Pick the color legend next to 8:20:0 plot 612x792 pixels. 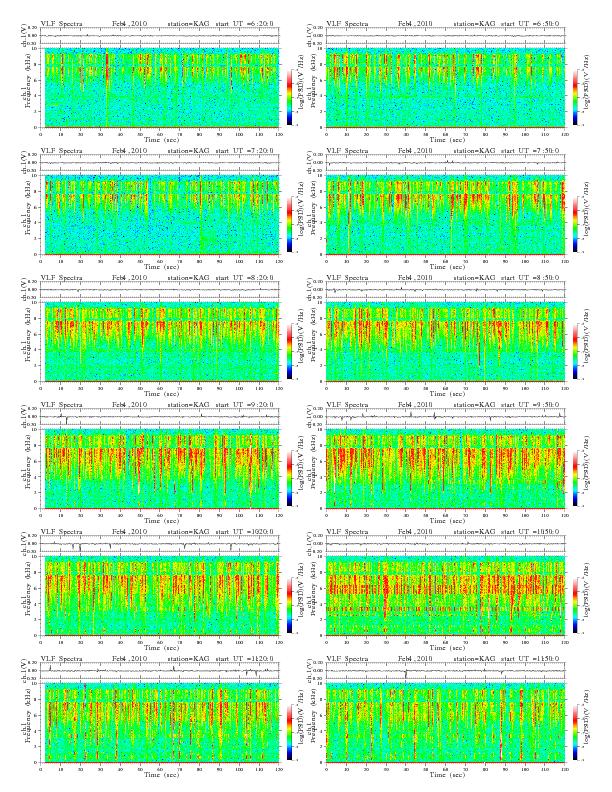pyautogui.click(x=289, y=352)
